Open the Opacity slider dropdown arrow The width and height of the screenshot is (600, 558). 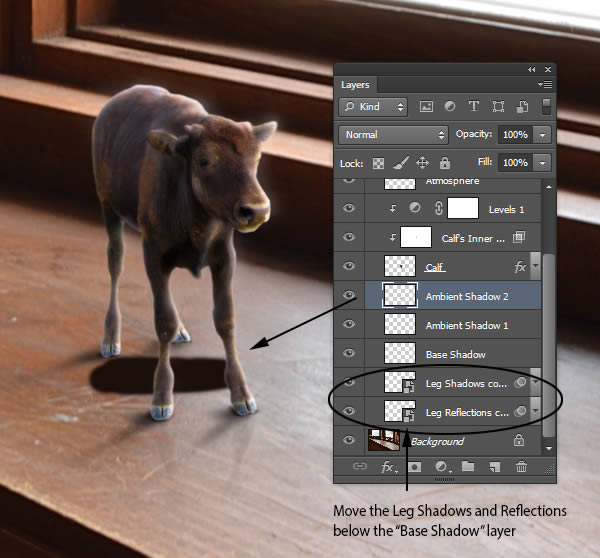click(x=542, y=135)
